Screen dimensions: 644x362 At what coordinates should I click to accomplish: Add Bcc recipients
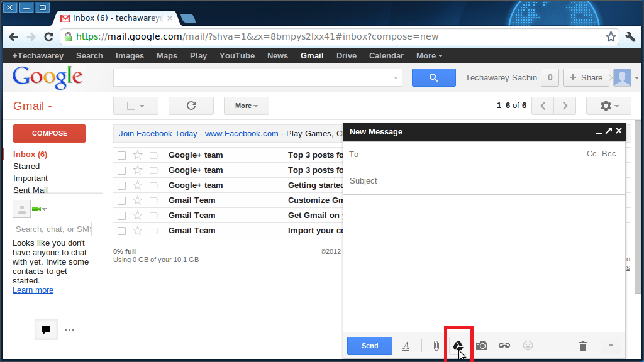point(609,154)
